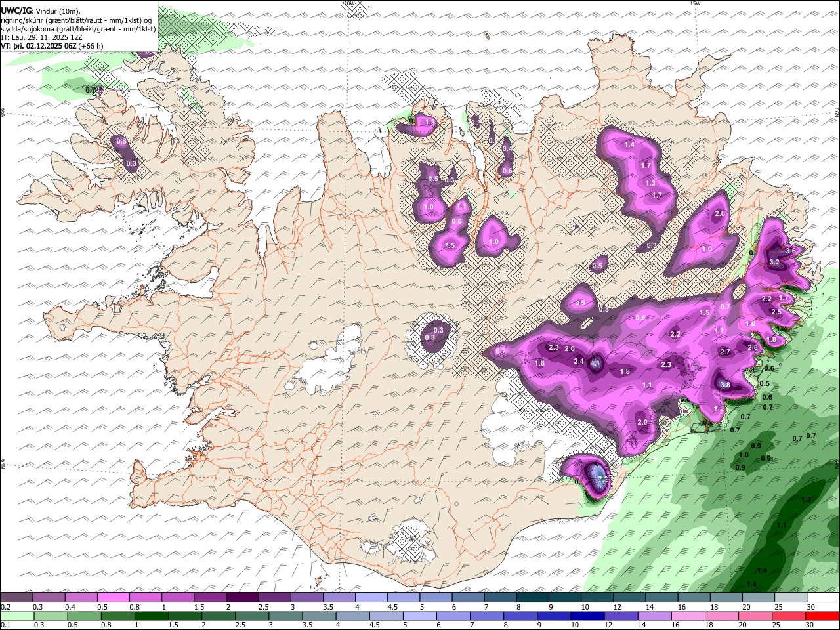Screen dimensions: 840x630
Task: Select the 25–30 light gray snow legend swatch
Action: (x=791, y=598)
